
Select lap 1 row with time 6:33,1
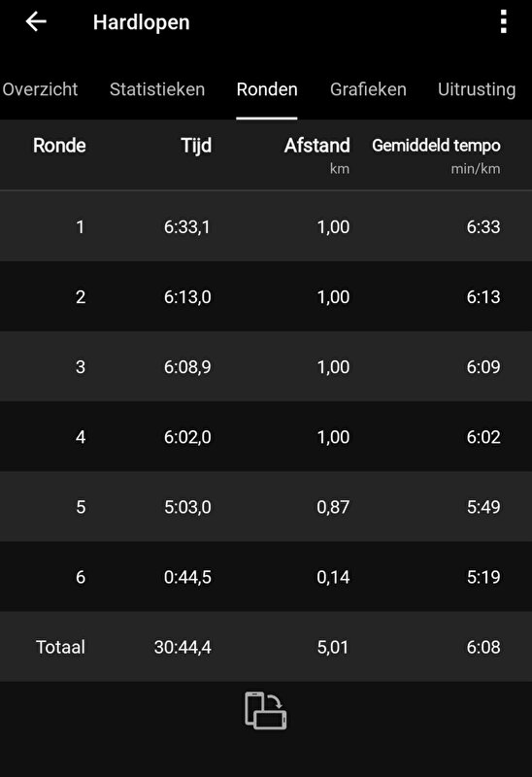266,226
